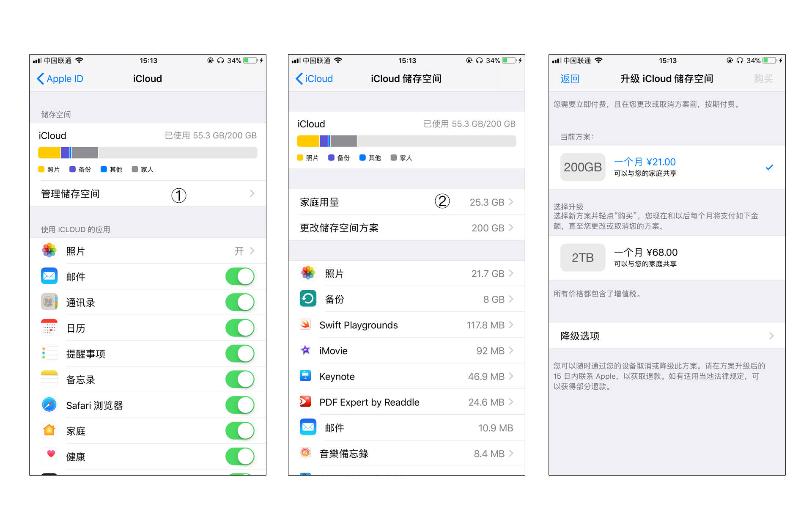Screen dimensions: 812x531
Task: Tap the Photos app icon in iCloud apps list
Action: point(49,250)
